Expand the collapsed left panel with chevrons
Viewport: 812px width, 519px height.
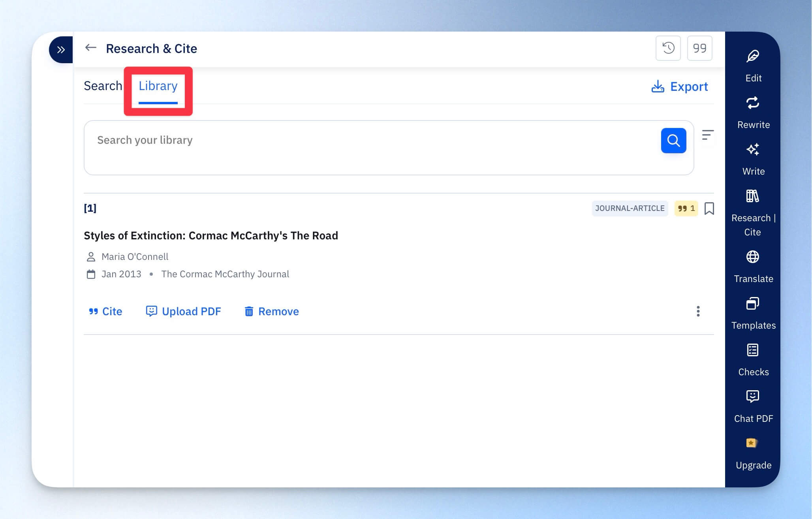pyautogui.click(x=61, y=50)
